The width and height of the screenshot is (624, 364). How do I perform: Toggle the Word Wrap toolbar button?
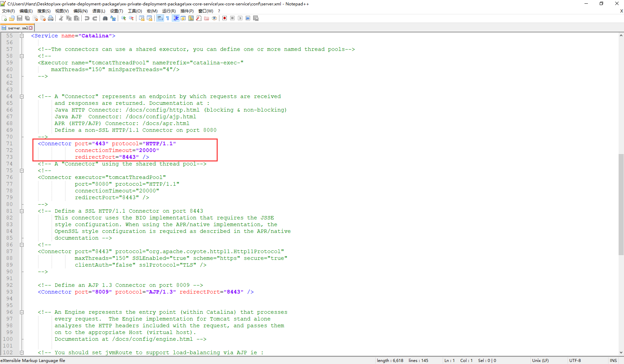click(x=160, y=18)
